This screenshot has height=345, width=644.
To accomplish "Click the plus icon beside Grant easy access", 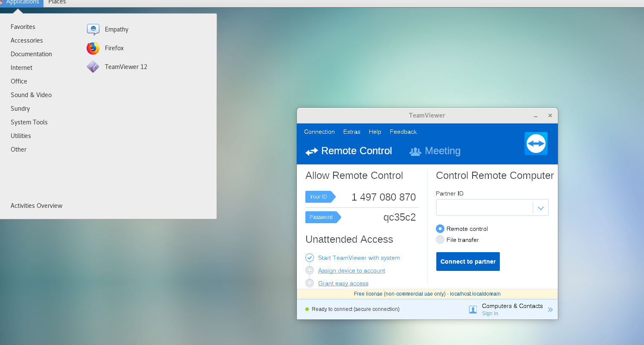I will pos(310,283).
